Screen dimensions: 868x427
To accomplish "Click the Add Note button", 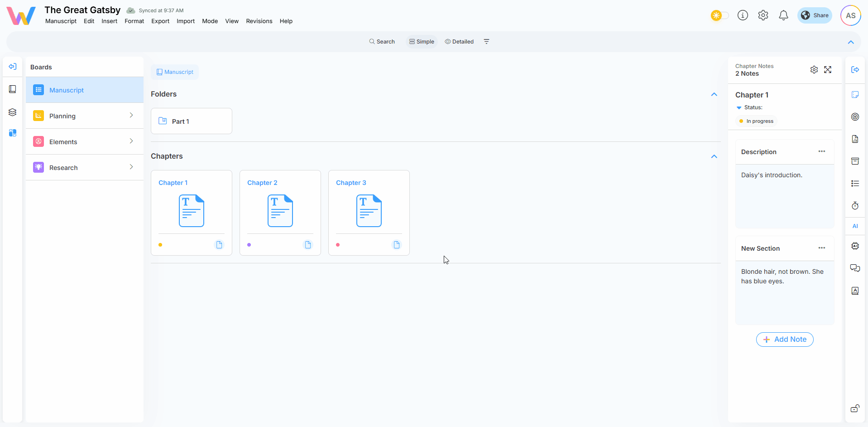I will 785,340.
